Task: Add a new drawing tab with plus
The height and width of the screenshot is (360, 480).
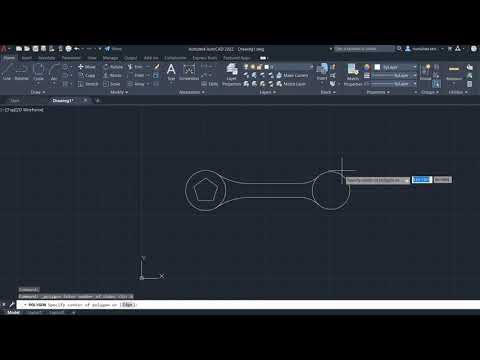Action: tap(98, 100)
